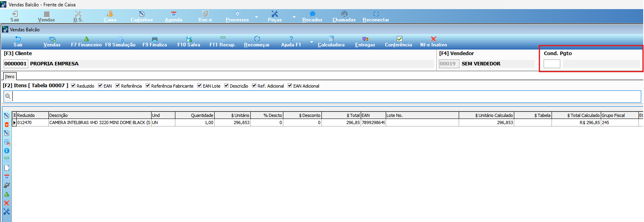
Task: Open the Calculadora
Action: click(331, 42)
